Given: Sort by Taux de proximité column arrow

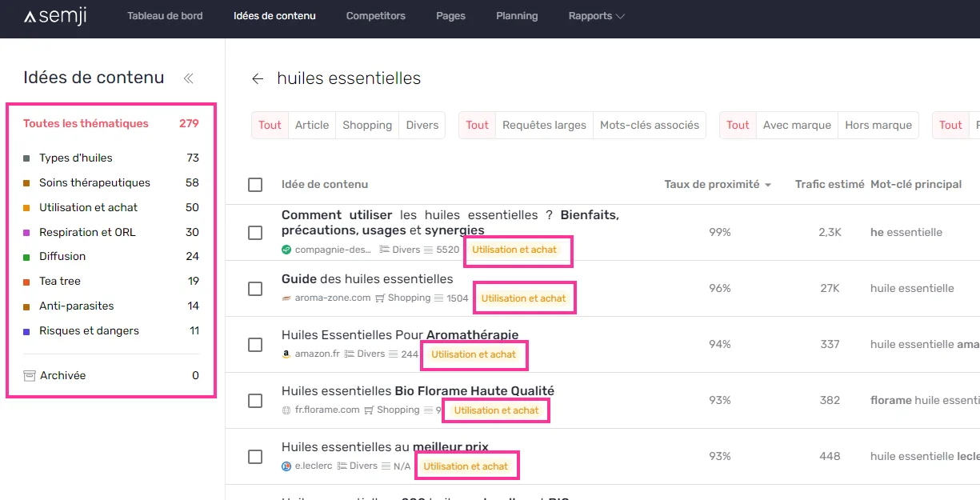Looking at the screenshot, I should click(768, 185).
